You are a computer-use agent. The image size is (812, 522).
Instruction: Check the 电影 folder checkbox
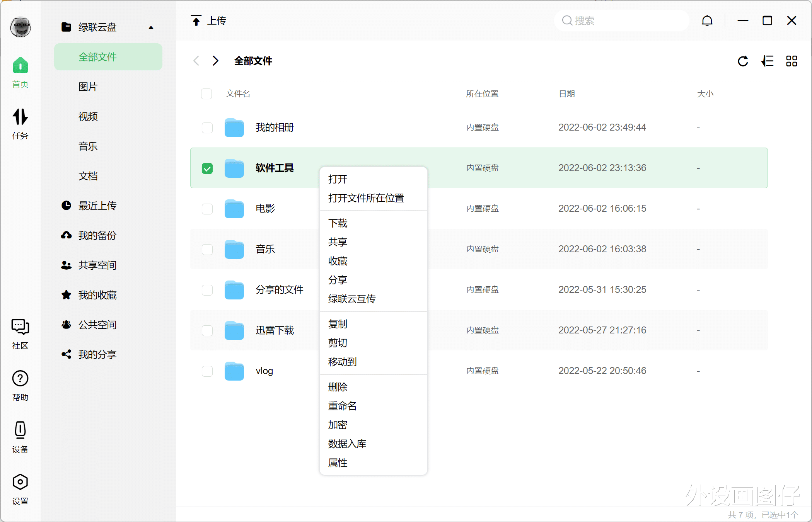[207, 209]
